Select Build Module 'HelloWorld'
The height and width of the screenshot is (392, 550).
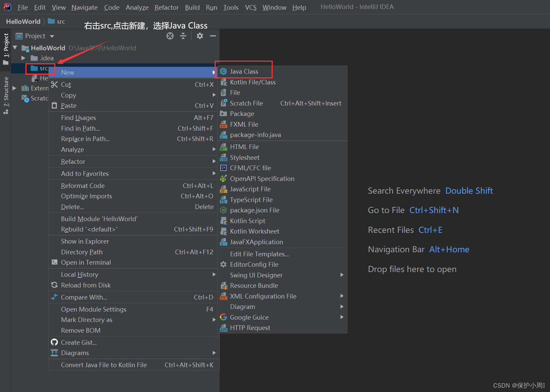(133, 219)
